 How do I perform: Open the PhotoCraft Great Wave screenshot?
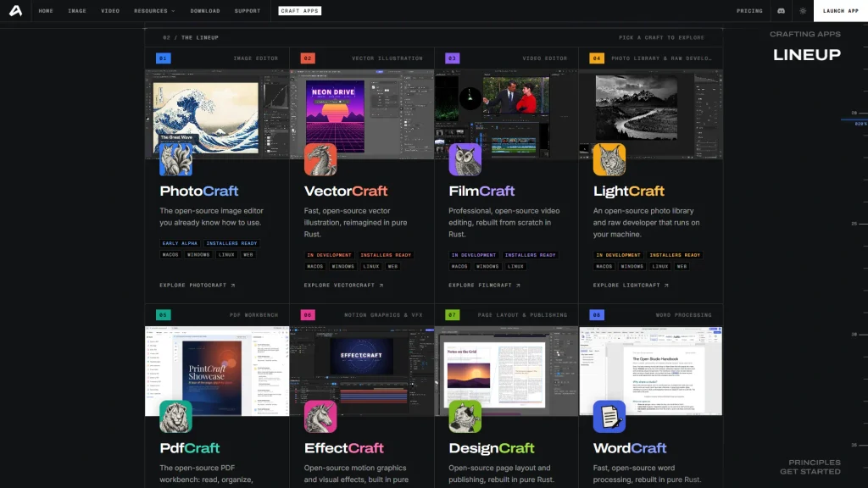217,114
